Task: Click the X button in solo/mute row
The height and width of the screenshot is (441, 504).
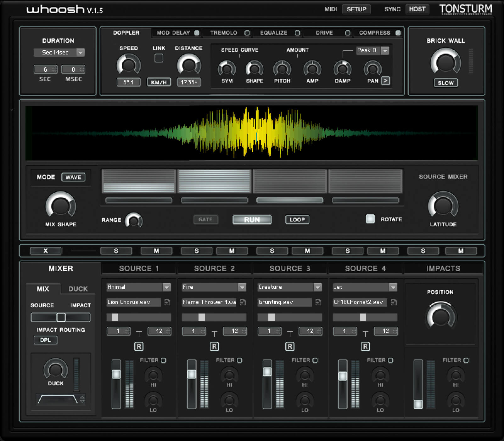Action: click(x=46, y=251)
